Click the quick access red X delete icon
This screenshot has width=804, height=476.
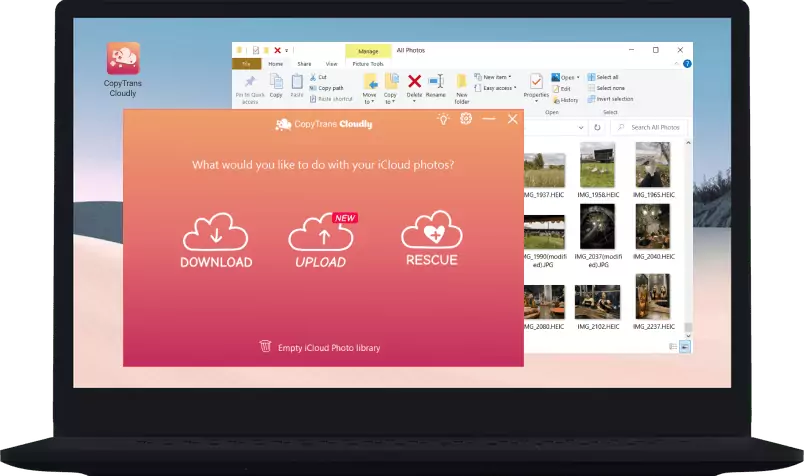pyautogui.click(x=277, y=50)
